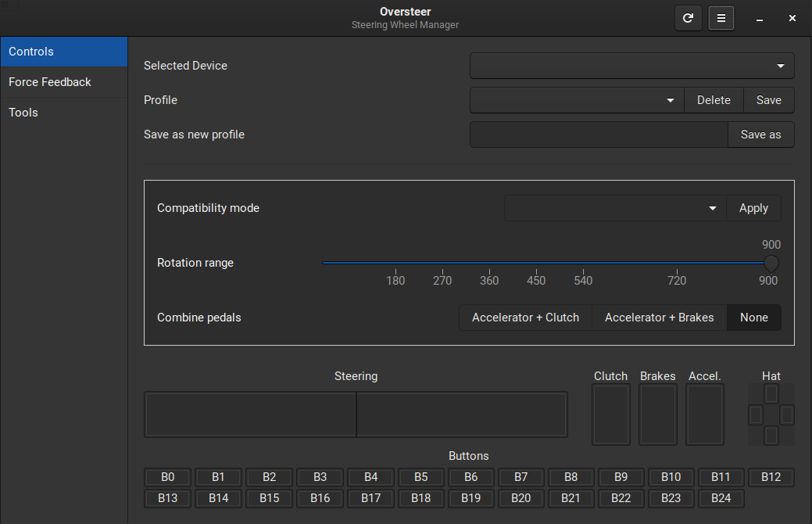Click the B17 button indicator

[370, 499]
